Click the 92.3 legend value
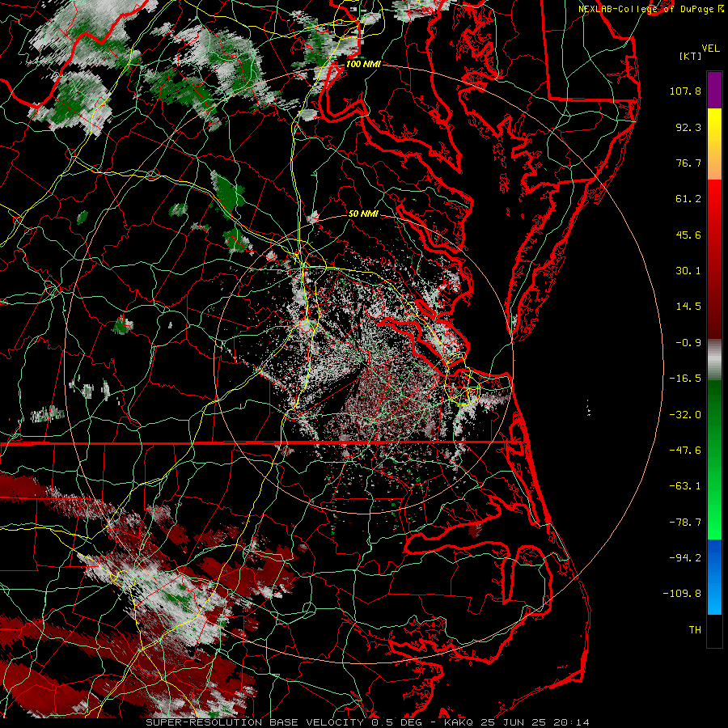 click(x=688, y=127)
